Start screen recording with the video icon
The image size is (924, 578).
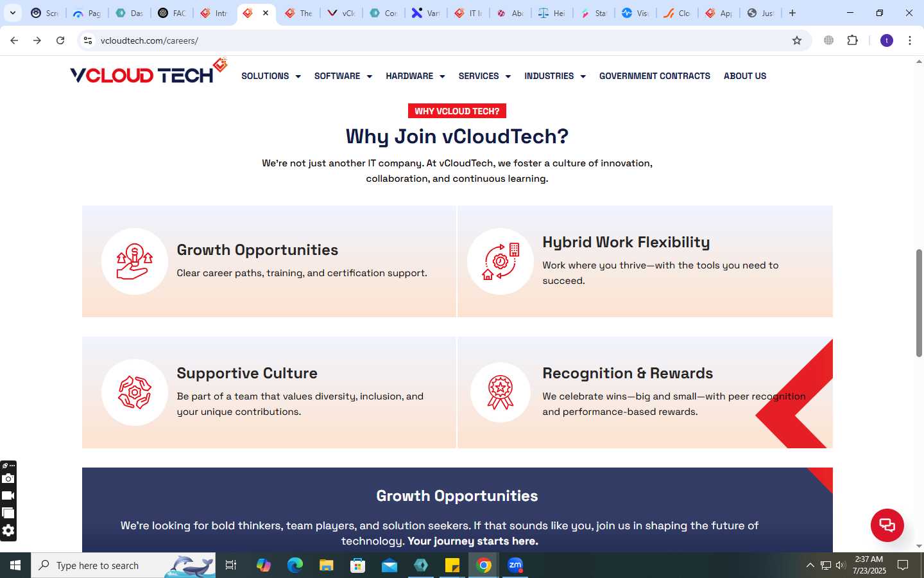click(8, 496)
